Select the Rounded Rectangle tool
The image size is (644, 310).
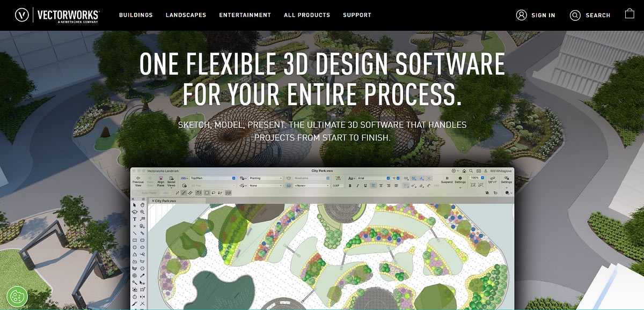point(142,240)
